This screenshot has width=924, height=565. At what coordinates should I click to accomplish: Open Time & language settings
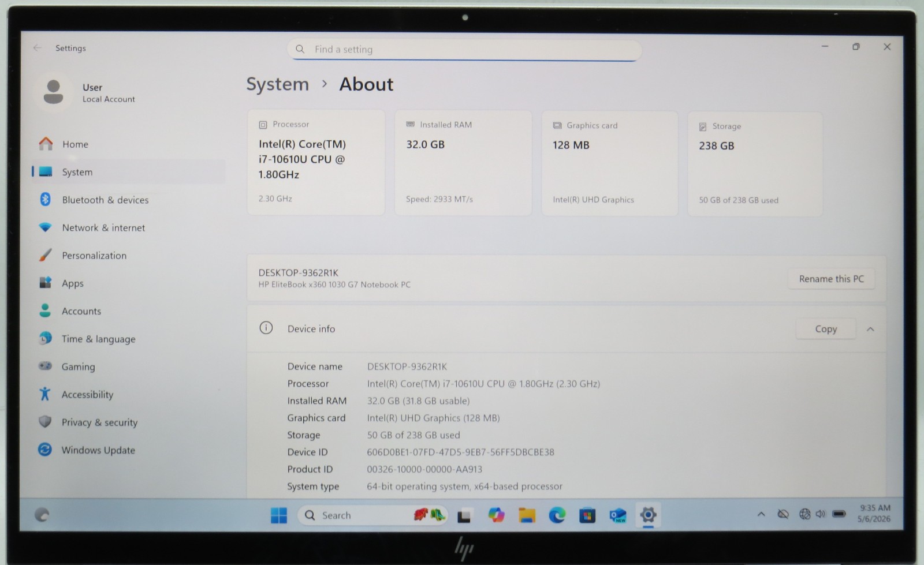98,339
